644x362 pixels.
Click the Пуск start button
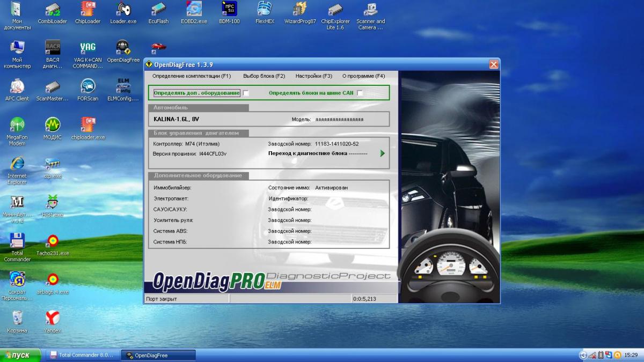[21, 356]
